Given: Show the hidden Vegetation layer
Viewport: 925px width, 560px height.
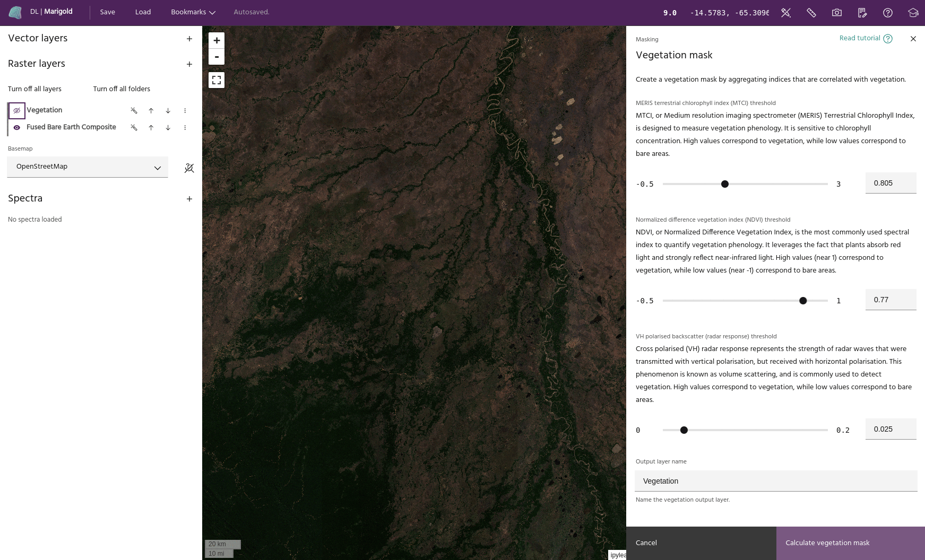Looking at the screenshot, I should 17,111.
